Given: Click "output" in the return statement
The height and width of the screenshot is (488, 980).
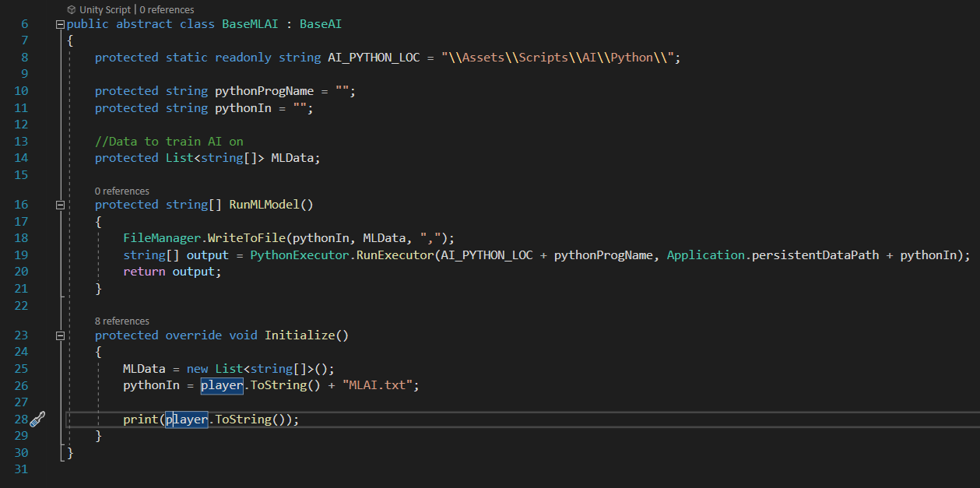Looking at the screenshot, I should coord(194,272).
